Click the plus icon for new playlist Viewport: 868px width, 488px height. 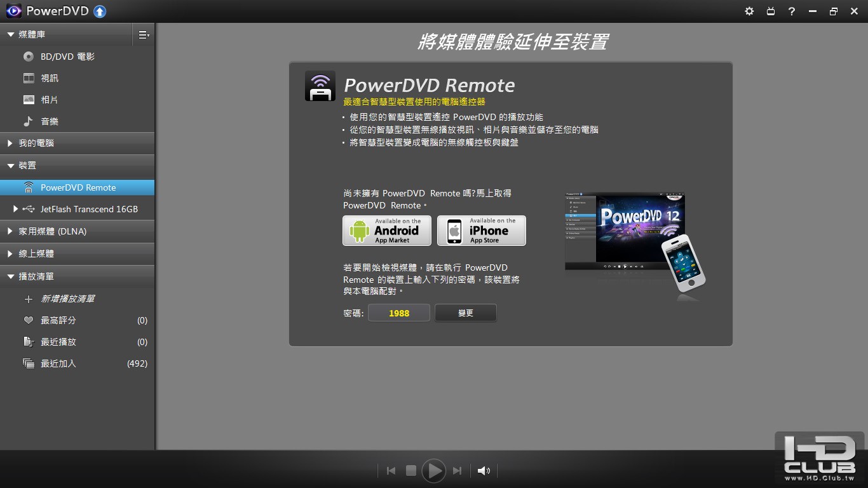coord(28,299)
